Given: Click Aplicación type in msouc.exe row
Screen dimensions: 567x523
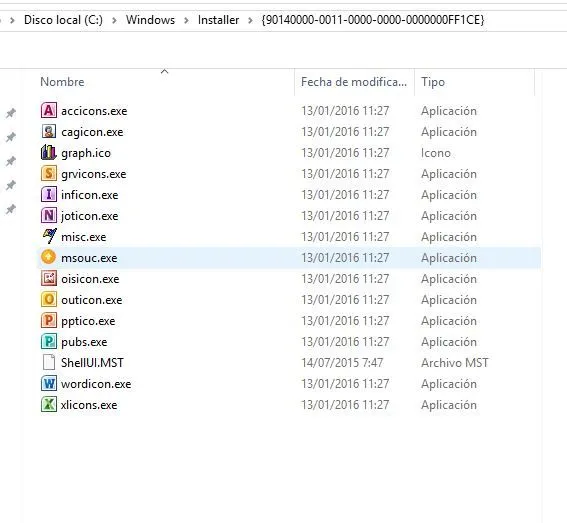Looking at the screenshot, I should click(x=449, y=258).
